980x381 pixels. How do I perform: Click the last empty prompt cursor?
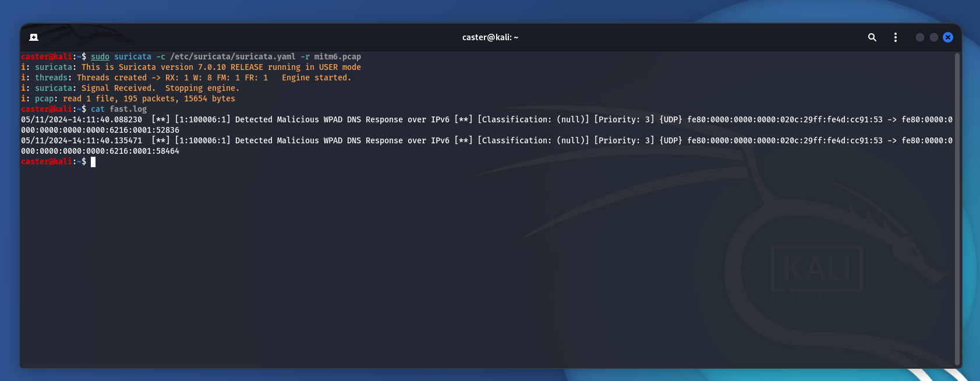click(93, 161)
